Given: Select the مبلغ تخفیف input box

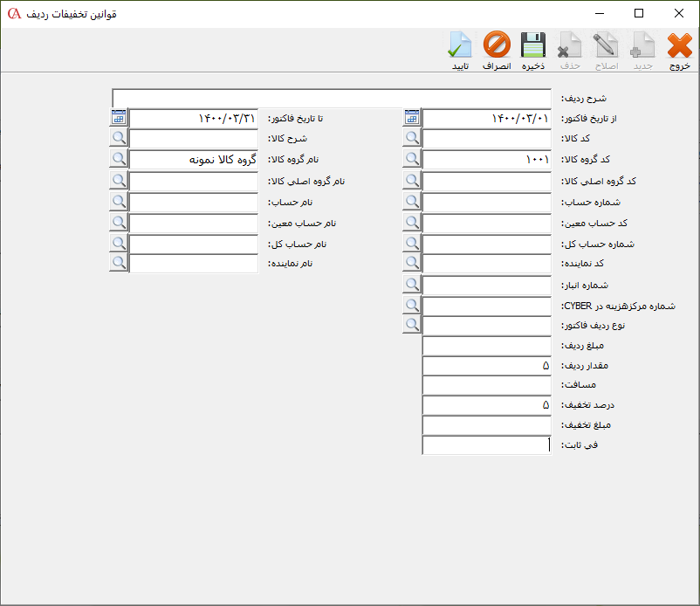Looking at the screenshot, I should (x=486, y=425).
